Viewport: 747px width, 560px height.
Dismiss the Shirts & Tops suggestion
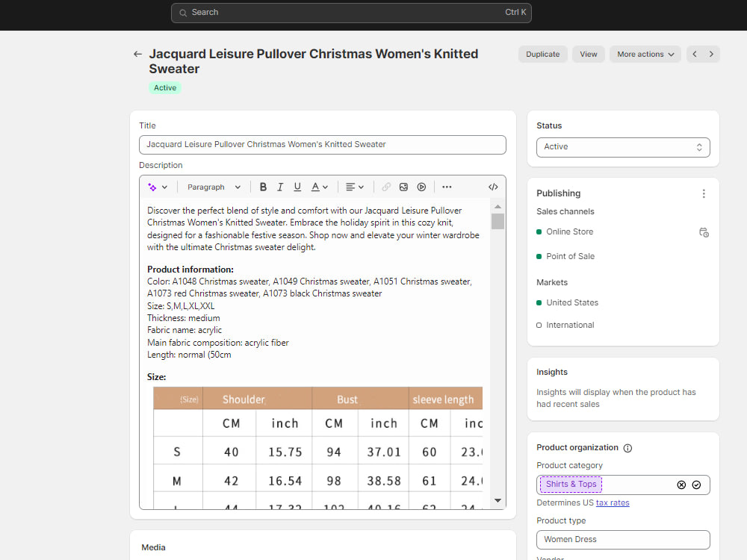click(681, 485)
